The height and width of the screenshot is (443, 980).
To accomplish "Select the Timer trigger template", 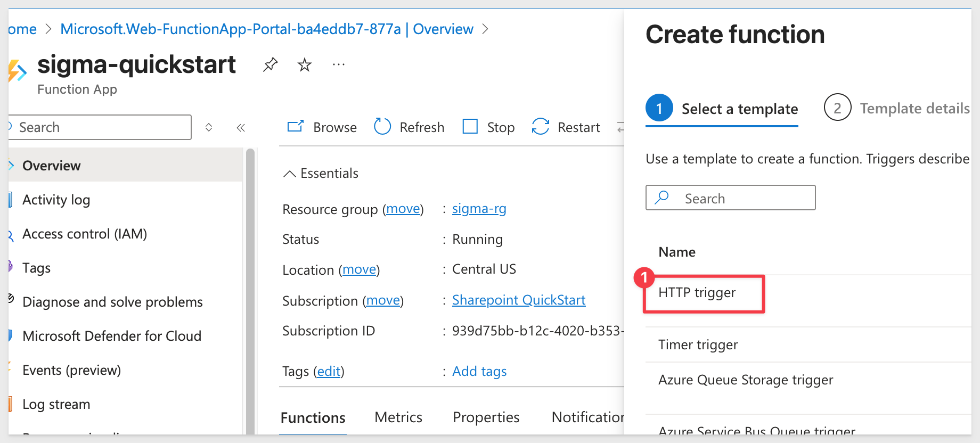I will [698, 344].
